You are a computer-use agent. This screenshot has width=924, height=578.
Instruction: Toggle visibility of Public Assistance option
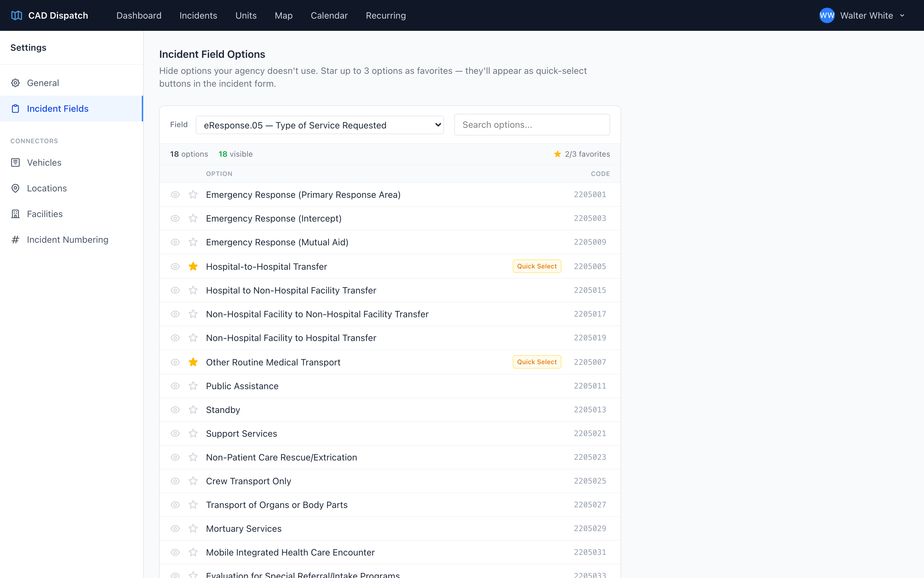(175, 386)
